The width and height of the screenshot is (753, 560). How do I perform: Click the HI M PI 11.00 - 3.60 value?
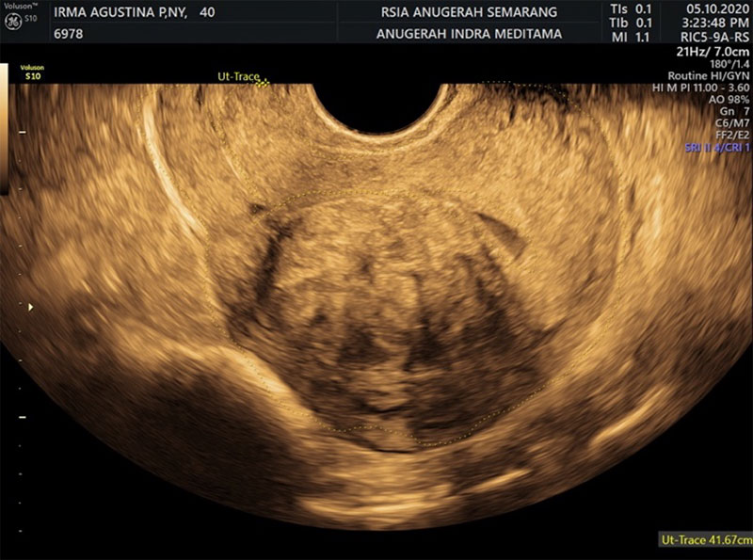pyautogui.click(x=700, y=88)
